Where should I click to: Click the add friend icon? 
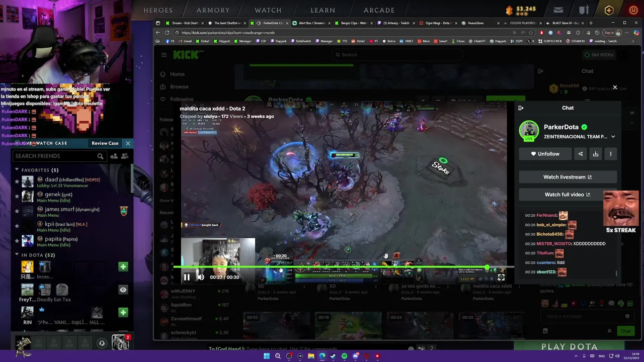(x=114, y=156)
